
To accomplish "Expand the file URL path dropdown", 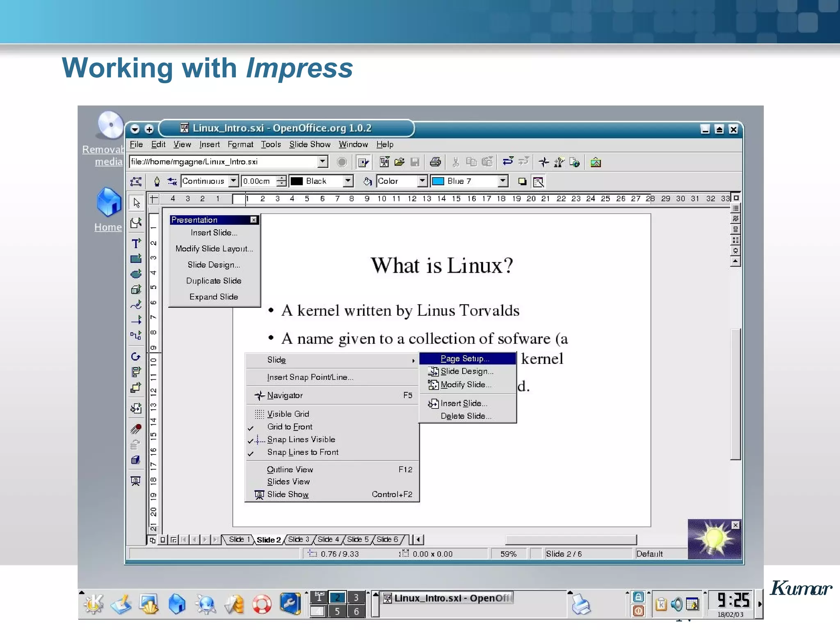I will tap(323, 162).
